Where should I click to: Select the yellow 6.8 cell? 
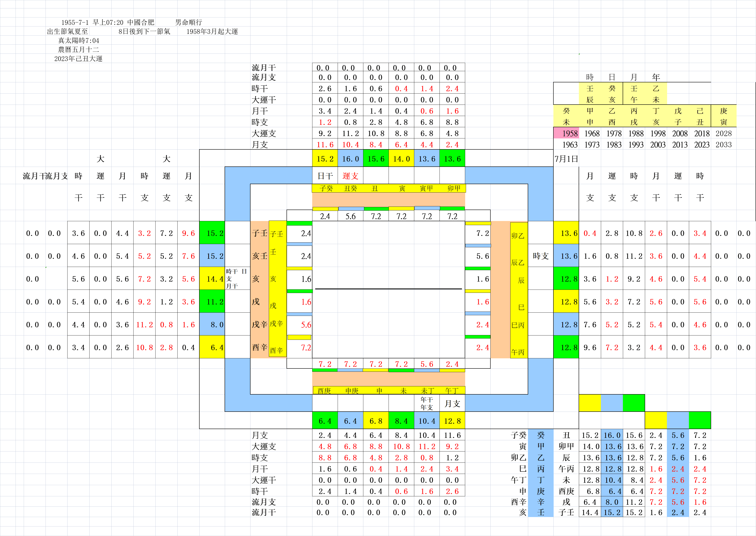click(x=376, y=420)
